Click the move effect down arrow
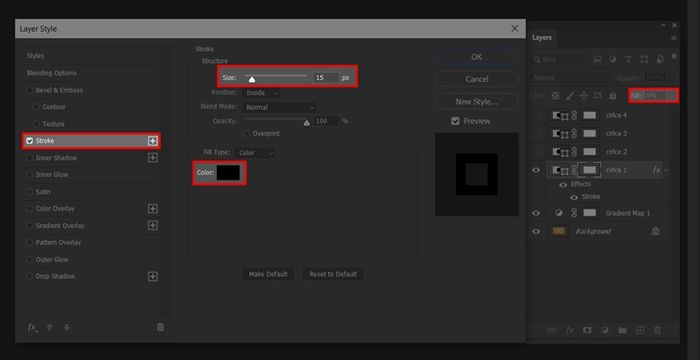The image size is (700, 360). coord(67,327)
